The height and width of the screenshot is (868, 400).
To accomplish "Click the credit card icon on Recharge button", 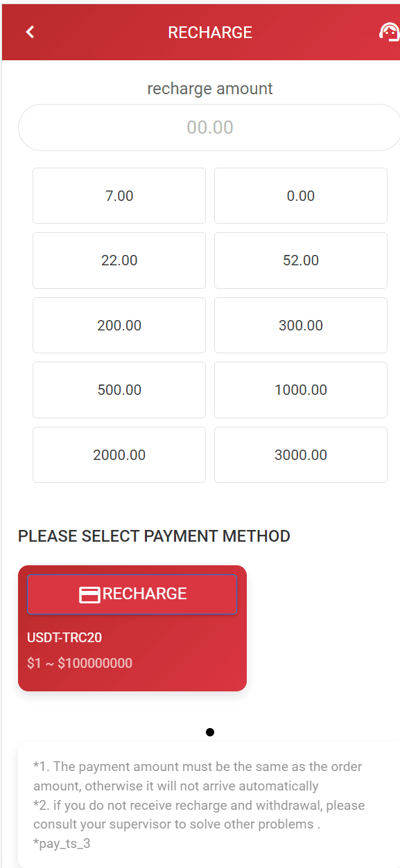I will coord(89,594).
